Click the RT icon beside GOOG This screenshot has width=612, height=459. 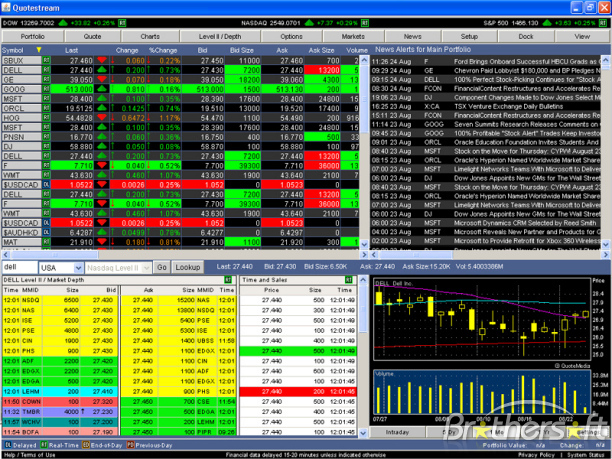coord(46,88)
